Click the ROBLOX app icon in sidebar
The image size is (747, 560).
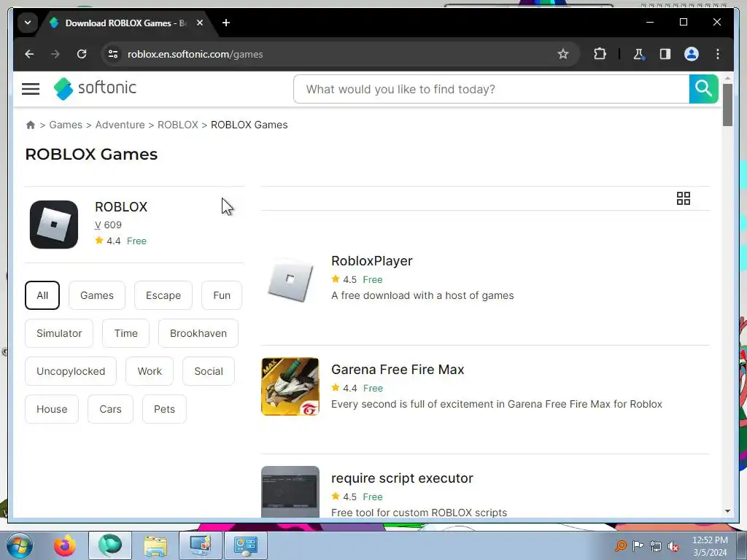click(54, 225)
